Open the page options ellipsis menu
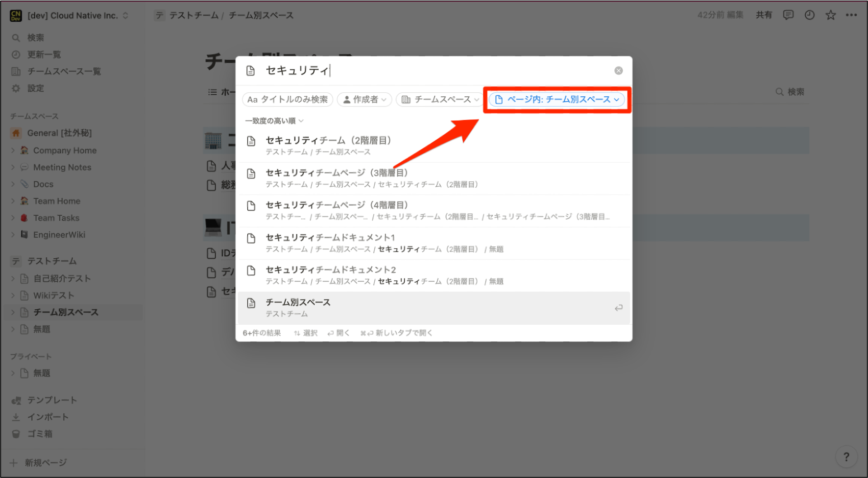 (x=852, y=15)
